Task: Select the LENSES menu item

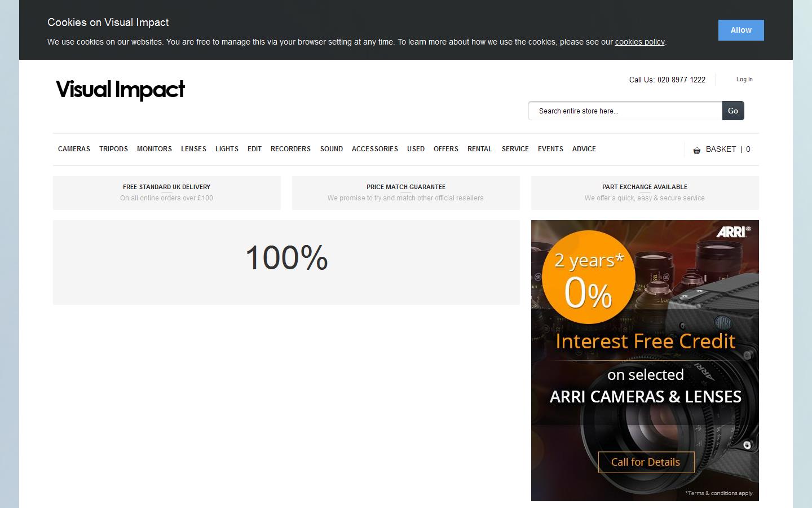Action: (193, 149)
